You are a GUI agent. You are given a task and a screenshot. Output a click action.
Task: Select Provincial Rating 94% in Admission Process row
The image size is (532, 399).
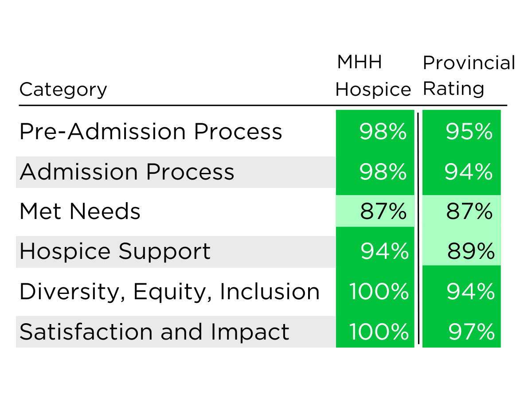469,172
